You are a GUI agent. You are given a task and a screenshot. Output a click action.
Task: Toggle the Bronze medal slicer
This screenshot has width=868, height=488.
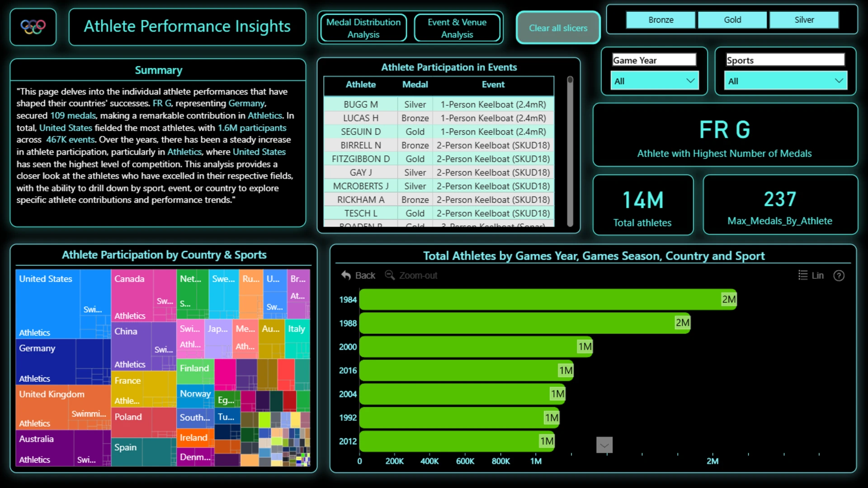tap(660, 20)
